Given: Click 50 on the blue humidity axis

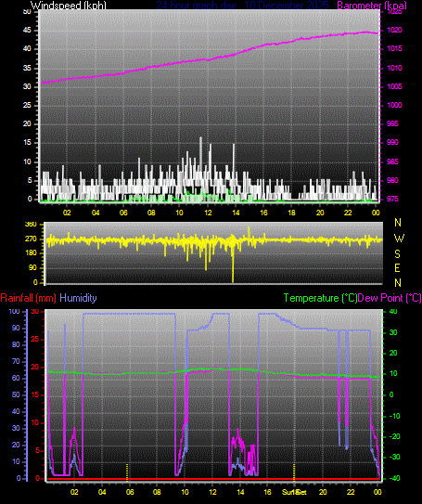Looking at the screenshot, I should tap(16, 395).
